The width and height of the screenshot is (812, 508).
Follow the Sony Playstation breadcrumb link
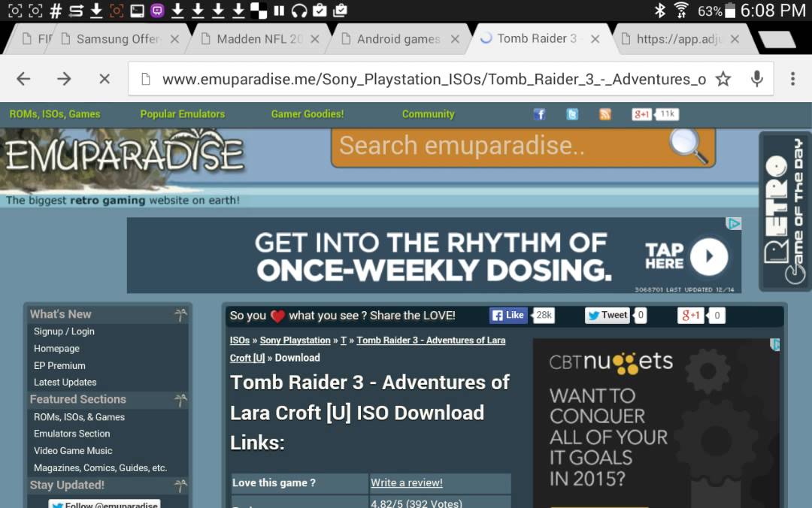coord(295,340)
